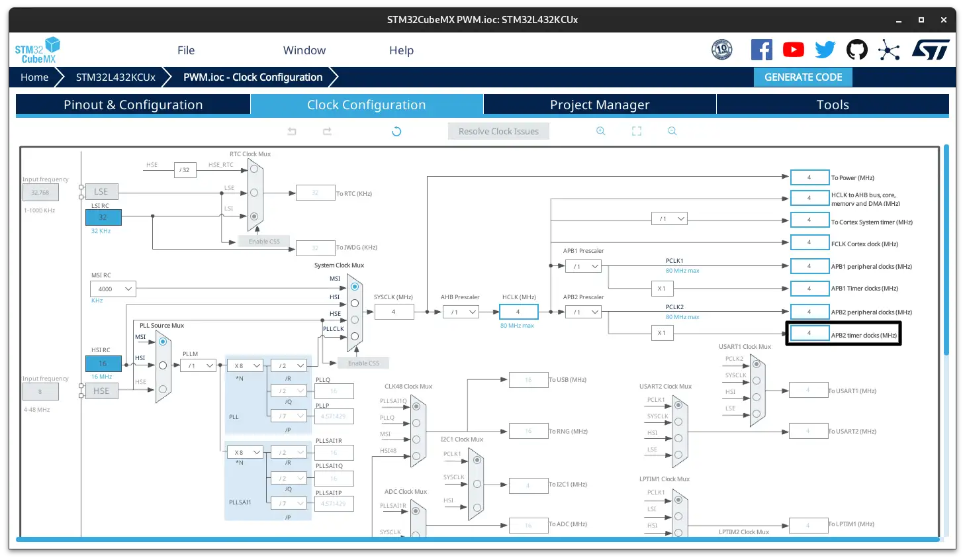965x560 pixels.
Task: Select HSI in System Clock Mux
Action: (x=355, y=303)
